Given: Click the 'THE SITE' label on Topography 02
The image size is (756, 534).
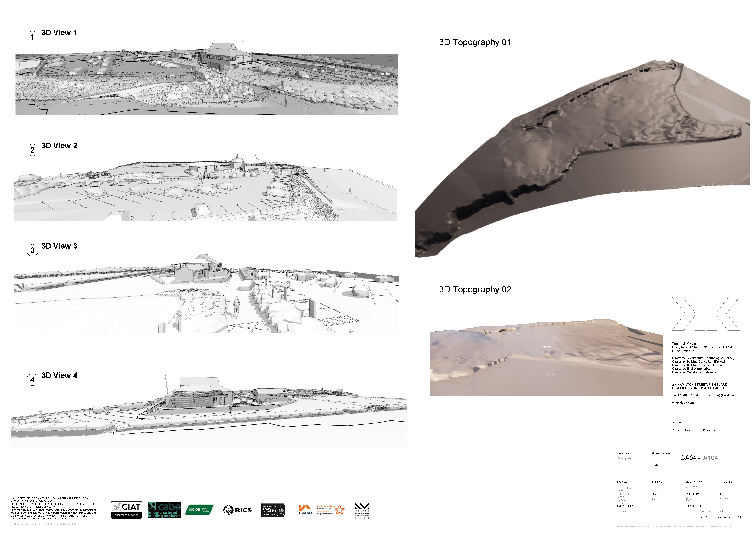Looking at the screenshot, I should coord(546,347).
